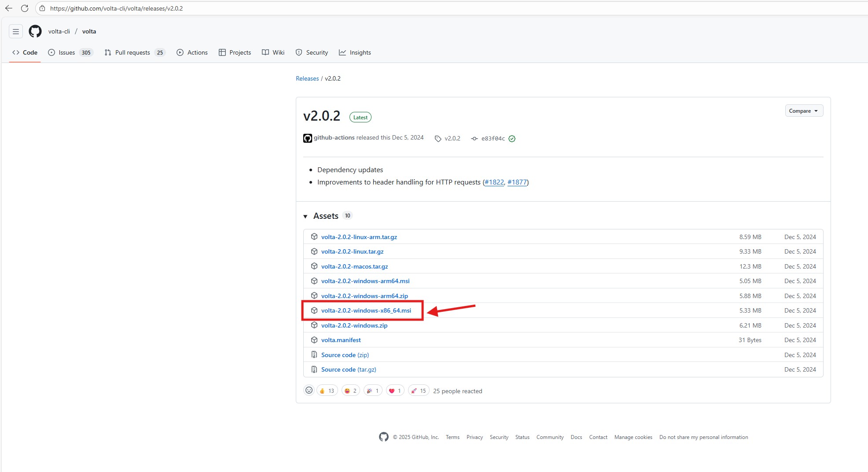Toggle the heart reaction
The width and height of the screenshot is (868, 472).
pos(395,391)
